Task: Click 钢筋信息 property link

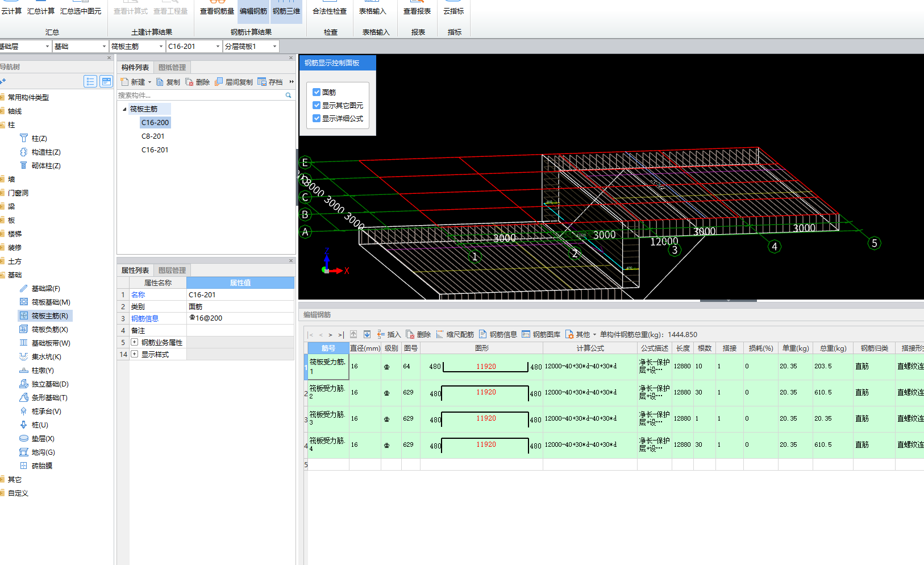Action: [145, 318]
